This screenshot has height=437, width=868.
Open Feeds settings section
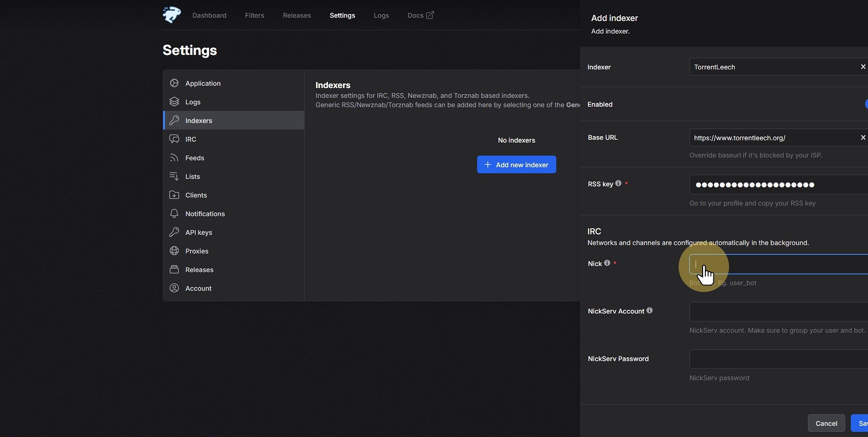(x=233, y=157)
